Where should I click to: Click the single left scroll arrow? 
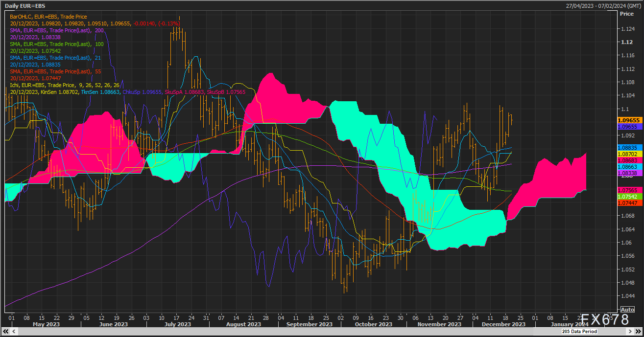(x=13, y=332)
